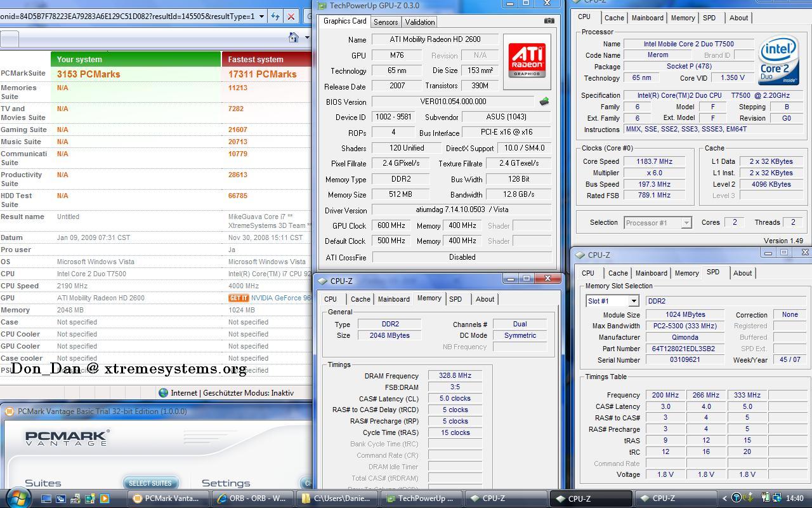The width and height of the screenshot is (812, 508).
Task: Click the Intel Core 2 Duo logo in CPU-Z
Action: (778, 61)
